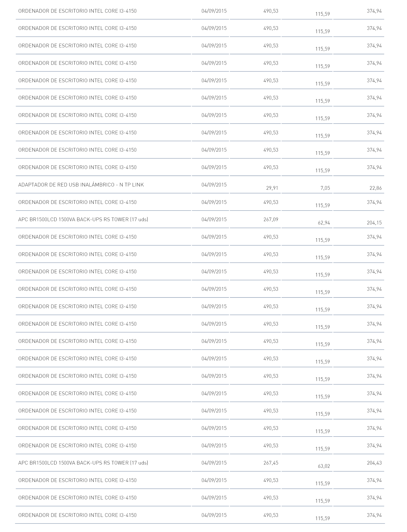Image resolution: width=407 pixels, height=532 pixels.
Task: Select the 490,53 amount in the first row
Action: pyautogui.click(x=271, y=11)
